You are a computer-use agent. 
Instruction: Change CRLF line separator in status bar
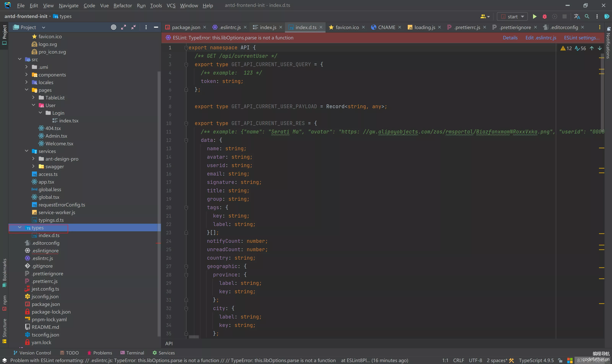click(x=458, y=360)
